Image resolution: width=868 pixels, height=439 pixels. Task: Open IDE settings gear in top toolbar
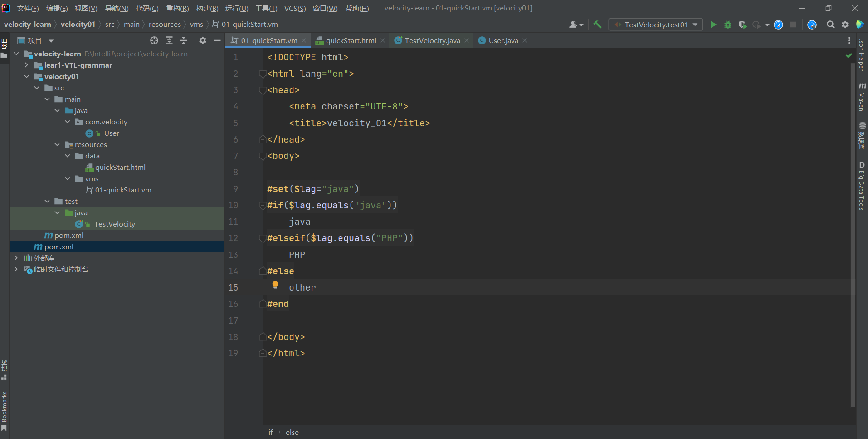tap(845, 25)
